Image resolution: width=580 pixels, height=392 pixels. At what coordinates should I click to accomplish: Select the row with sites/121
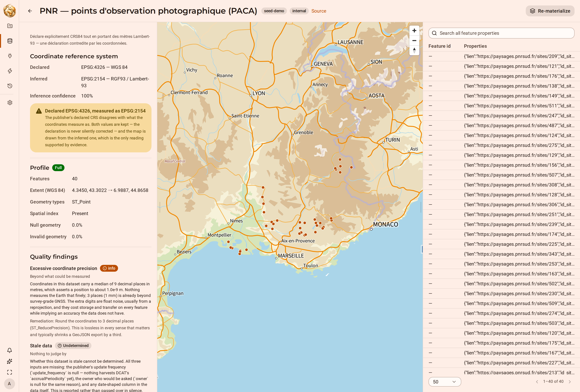pyautogui.click(x=501, y=66)
